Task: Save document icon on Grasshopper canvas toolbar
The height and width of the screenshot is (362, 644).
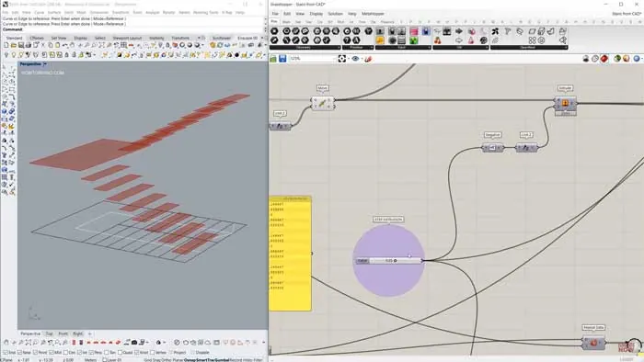Action: (282, 59)
